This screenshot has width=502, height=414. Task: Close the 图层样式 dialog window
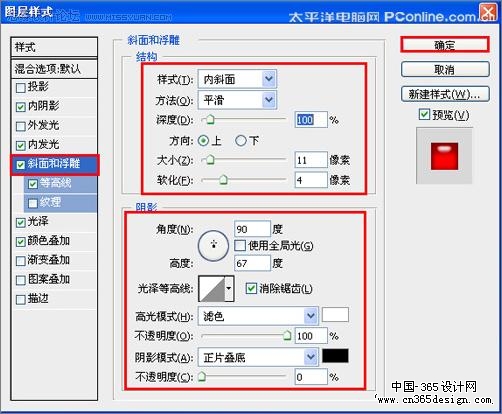[488, 12]
